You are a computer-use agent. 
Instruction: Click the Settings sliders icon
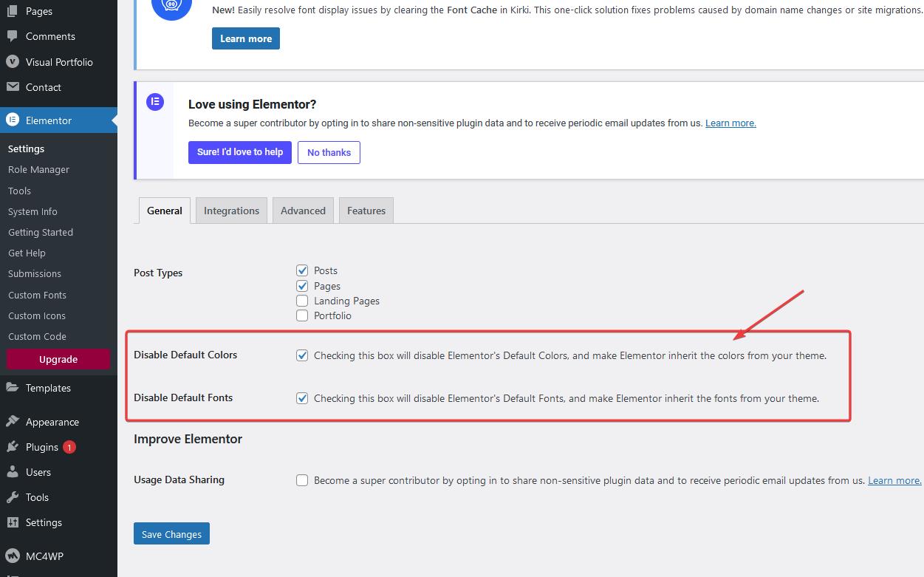point(13,522)
